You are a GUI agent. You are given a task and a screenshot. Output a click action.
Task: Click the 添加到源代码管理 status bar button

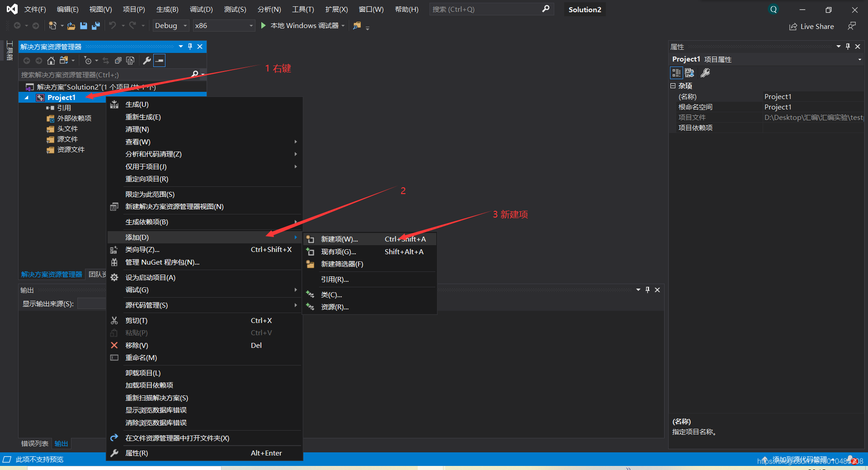point(799,460)
